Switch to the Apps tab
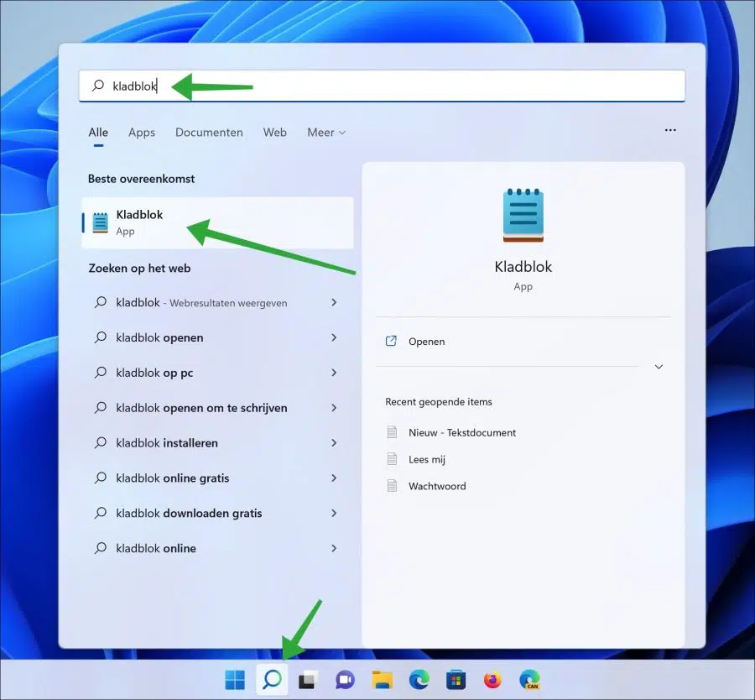Screen dimensions: 755x700 142,133
